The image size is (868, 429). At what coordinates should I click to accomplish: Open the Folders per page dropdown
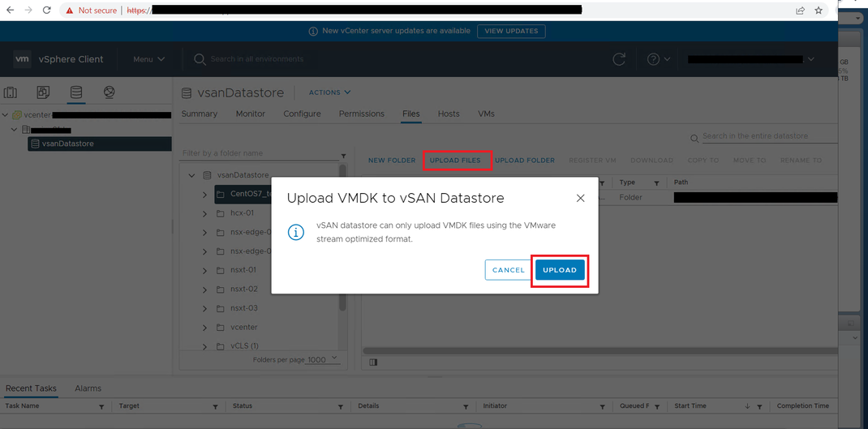click(323, 360)
